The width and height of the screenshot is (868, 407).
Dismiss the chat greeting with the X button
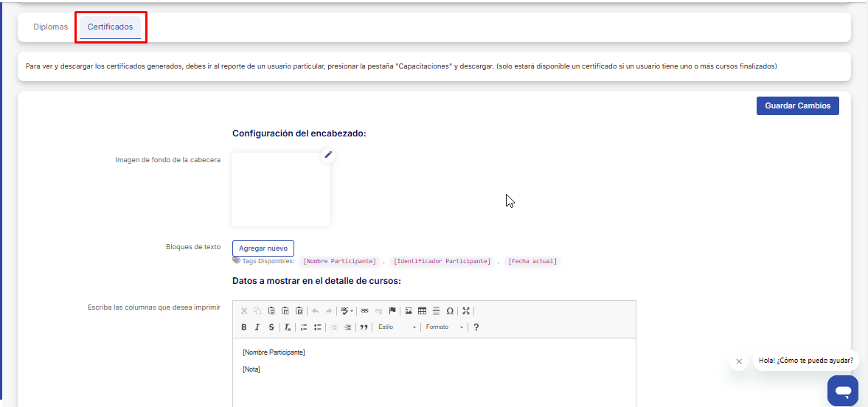point(739,361)
